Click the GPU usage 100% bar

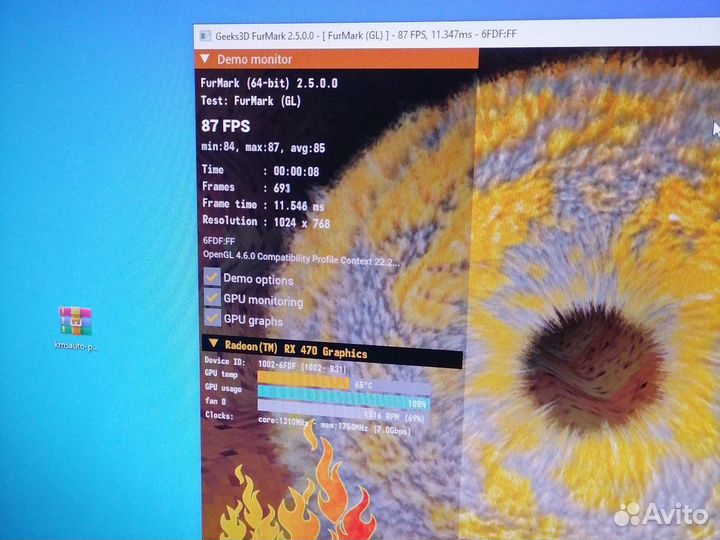point(343,397)
